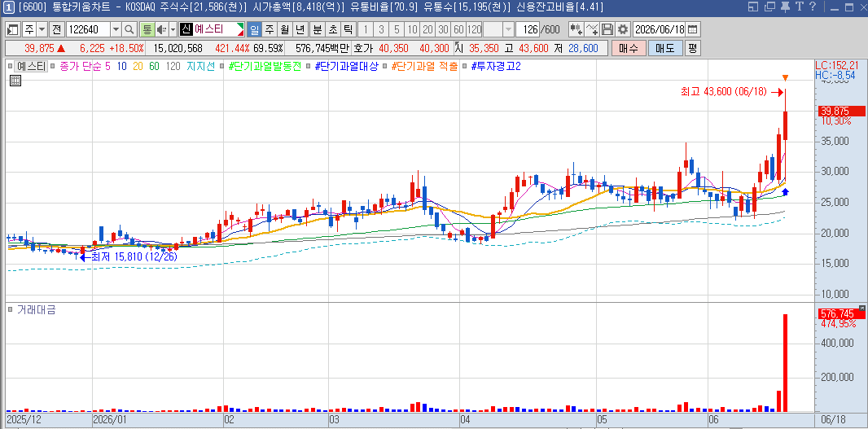Open chart settings gear icon
This screenshot has width=868, height=429.
coord(623,29)
